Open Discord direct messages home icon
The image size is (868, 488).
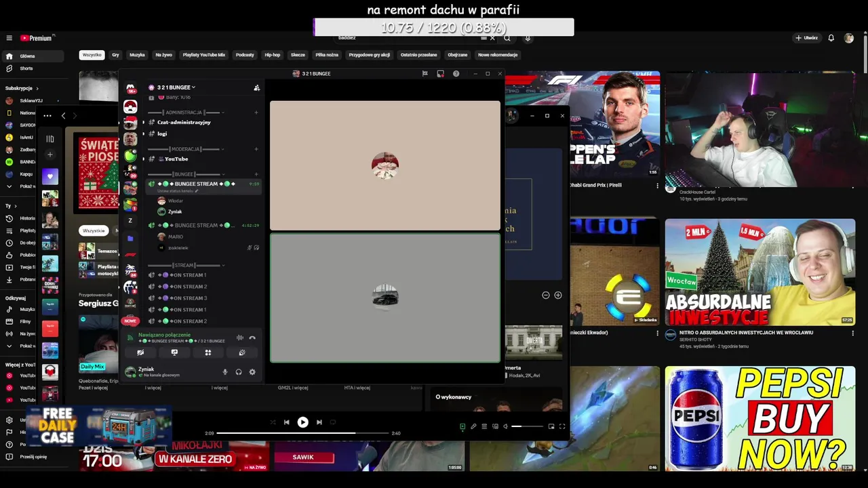(130, 89)
